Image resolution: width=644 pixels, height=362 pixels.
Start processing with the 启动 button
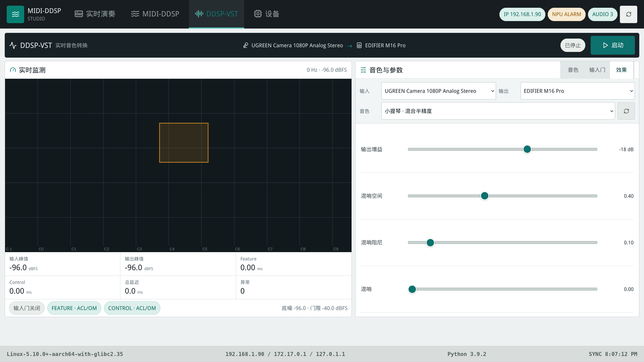click(612, 45)
